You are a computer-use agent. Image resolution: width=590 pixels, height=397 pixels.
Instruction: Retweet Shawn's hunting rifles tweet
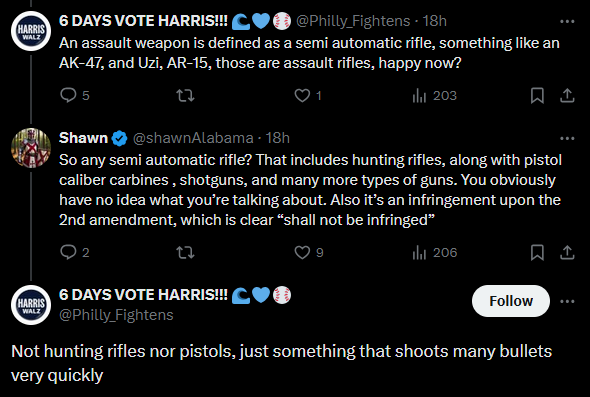(x=186, y=252)
